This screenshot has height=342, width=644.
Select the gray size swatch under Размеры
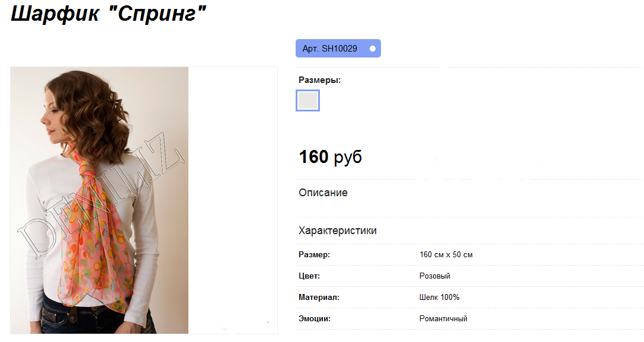(307, 100)
